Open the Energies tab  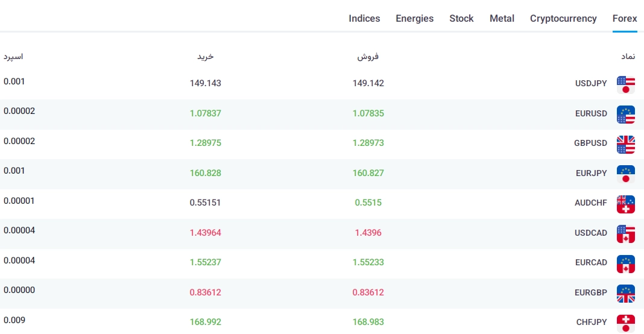414,19
